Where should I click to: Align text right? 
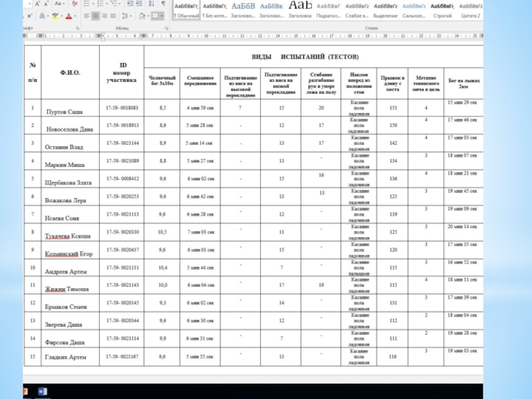click(x=104, y=15)
